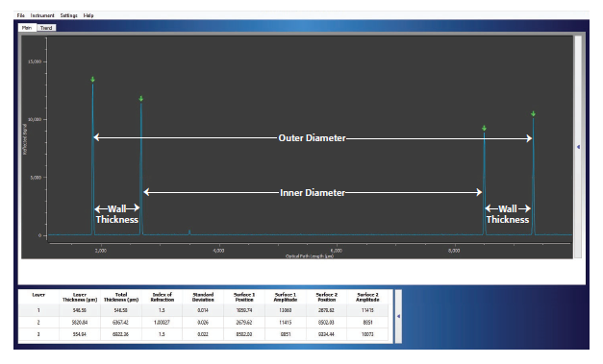The width and height of the screenshot is (603, 364).
Task: Select layer 1 row in the table
Action: 204,310
